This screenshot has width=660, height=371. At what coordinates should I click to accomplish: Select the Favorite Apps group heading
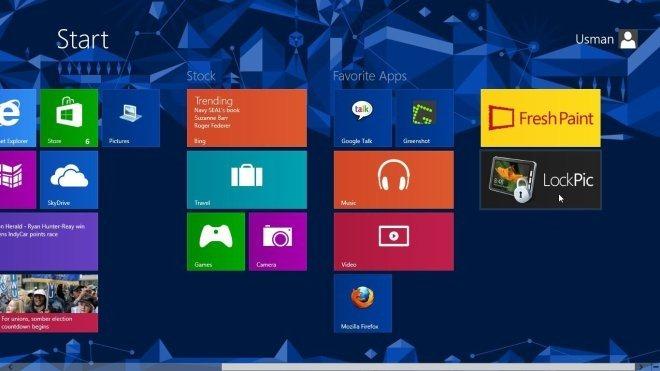[370, 76]
